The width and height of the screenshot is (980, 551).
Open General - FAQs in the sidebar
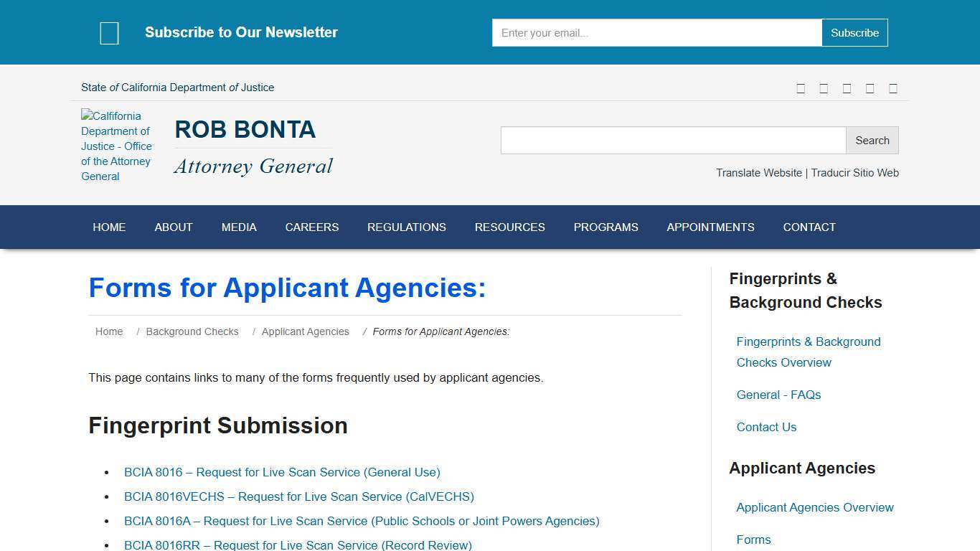click(778, 395)
